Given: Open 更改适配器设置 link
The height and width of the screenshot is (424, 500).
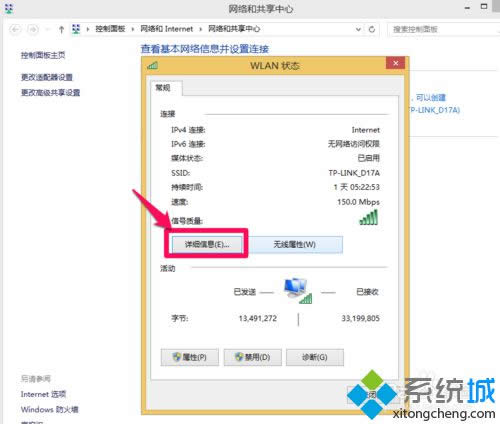Looking at the screenshot, I should coord(47,77).
